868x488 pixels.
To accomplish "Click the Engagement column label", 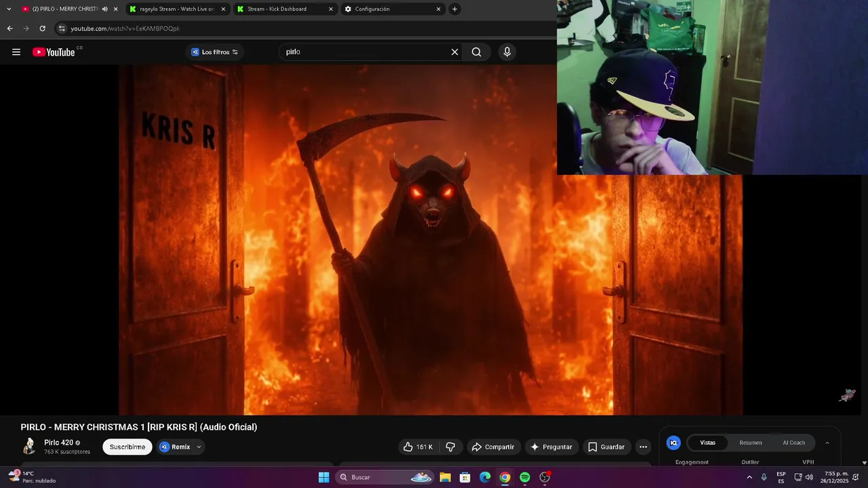I will 692,462.
